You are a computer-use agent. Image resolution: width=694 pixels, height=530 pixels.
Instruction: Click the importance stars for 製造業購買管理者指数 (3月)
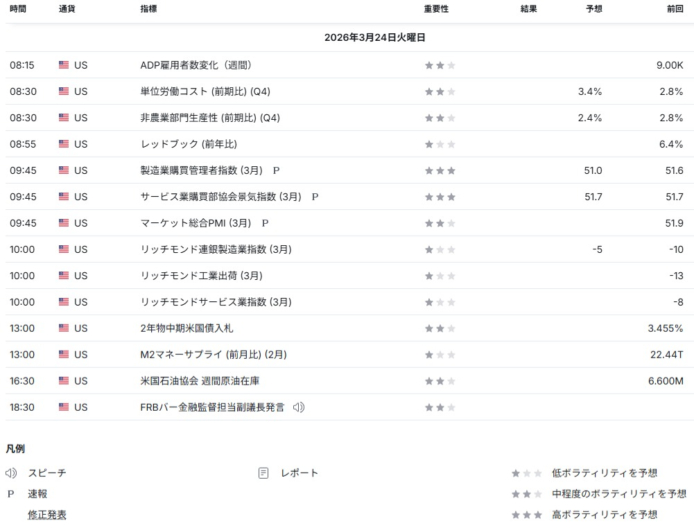point(440,170)
